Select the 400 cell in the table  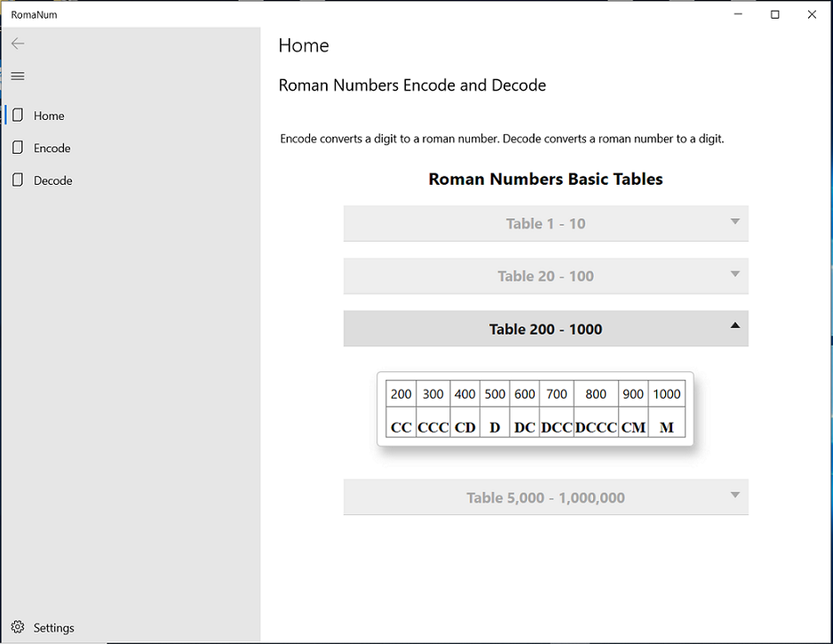point(464,394)
